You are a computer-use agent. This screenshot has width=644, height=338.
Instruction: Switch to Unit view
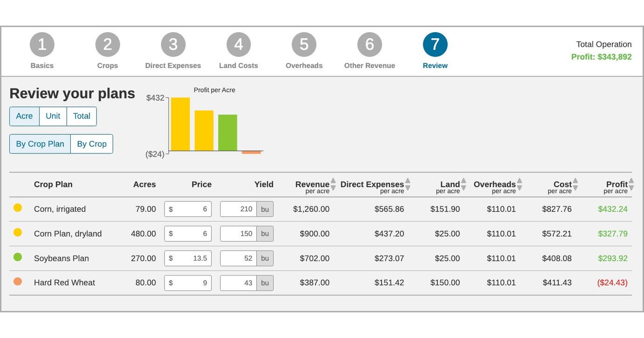52,116
